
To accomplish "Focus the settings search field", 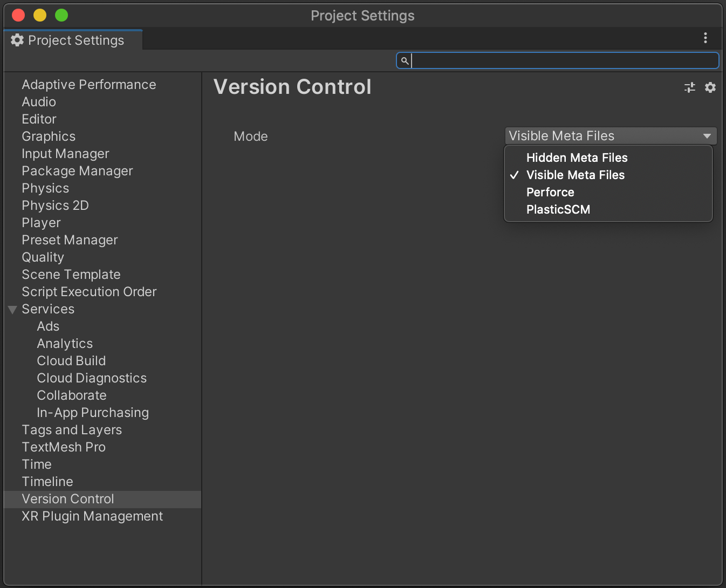I will 558,60.
